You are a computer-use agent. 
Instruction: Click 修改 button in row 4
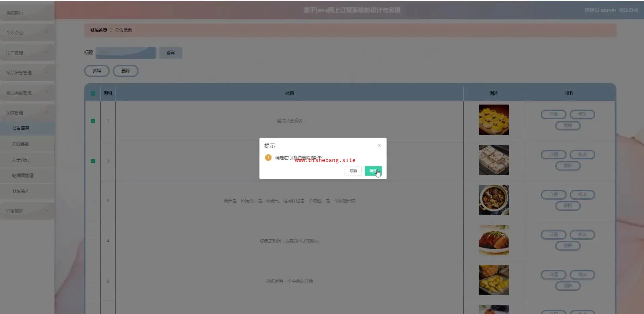tap(582, 235)
